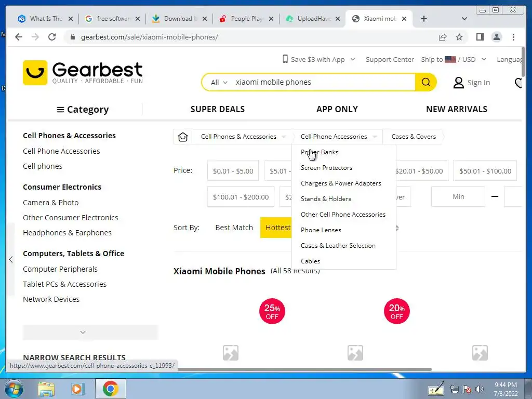Bookmark this page with the star icon

click(459, 37)
